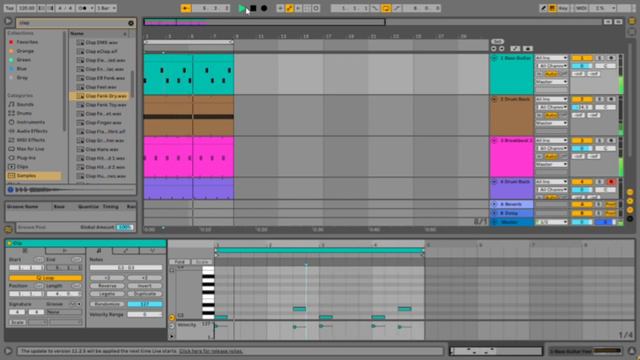
Task: Click the Invert notes button
Action: 144,286
